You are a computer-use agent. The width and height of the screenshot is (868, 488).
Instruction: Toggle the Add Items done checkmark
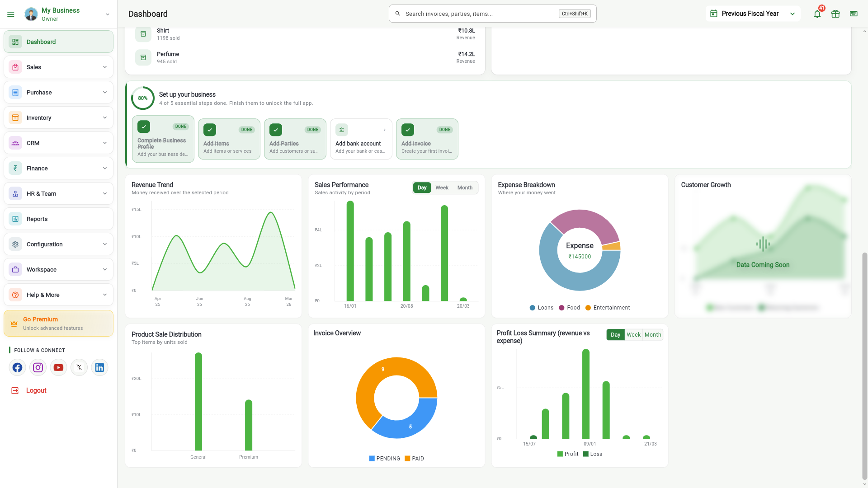pos(210,130)
